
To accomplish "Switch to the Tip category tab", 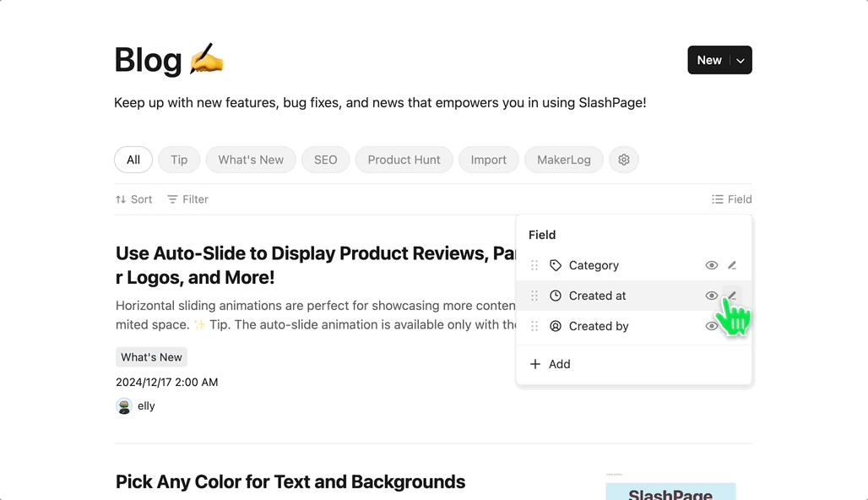I will 179,160.
